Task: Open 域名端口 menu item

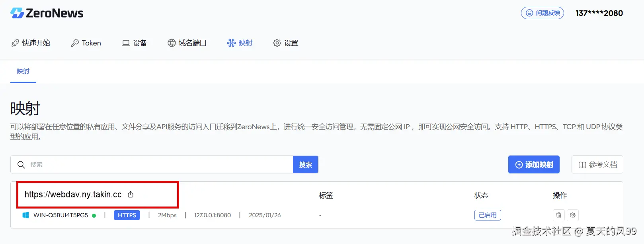Action: (x=187, y=43)
